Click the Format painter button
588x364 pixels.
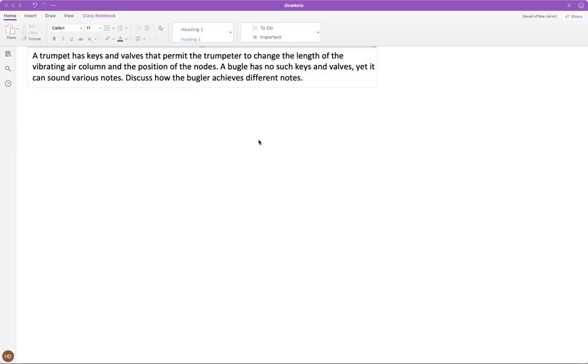32,39
